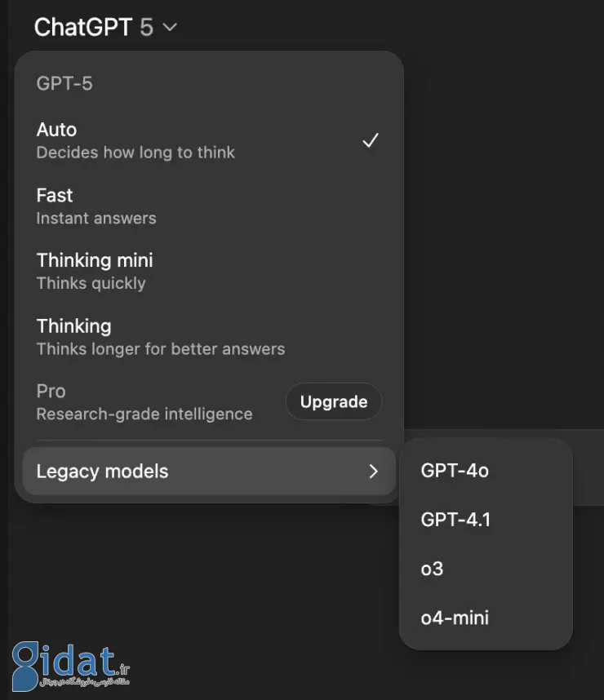The height and width of the screenshot is (700, 604).
Task: Click 'Thinks longer for better answers' text
Action: point(160,349)
